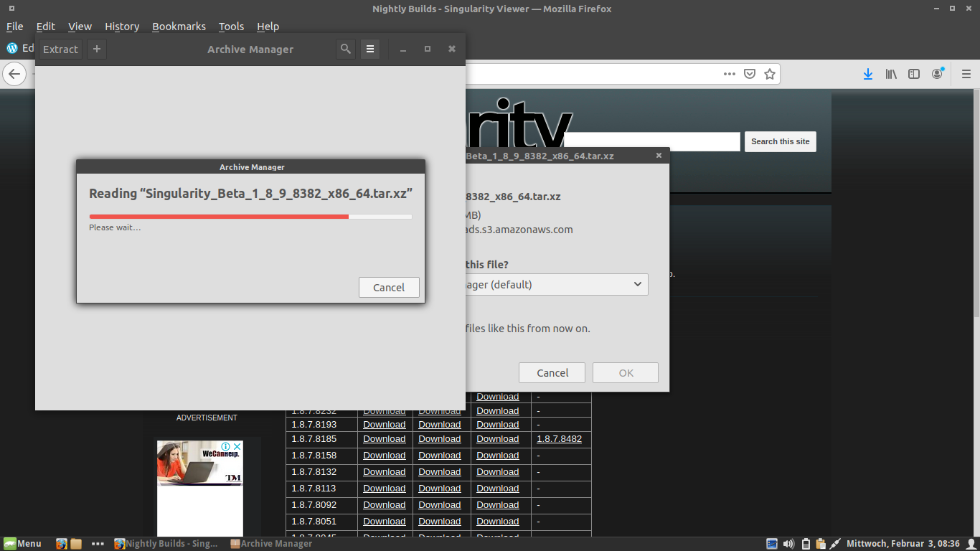980x551 pixels.
Task: Open Firefox Tools menu
Action: pos(231,27)
